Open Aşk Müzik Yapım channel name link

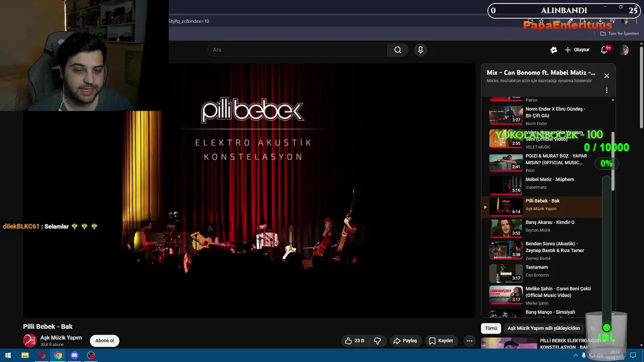61,338
